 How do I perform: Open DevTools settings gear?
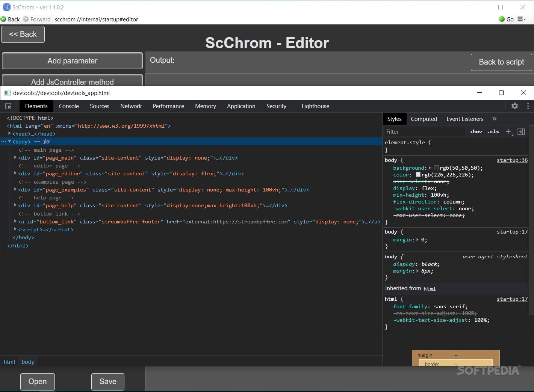point(514,106)
